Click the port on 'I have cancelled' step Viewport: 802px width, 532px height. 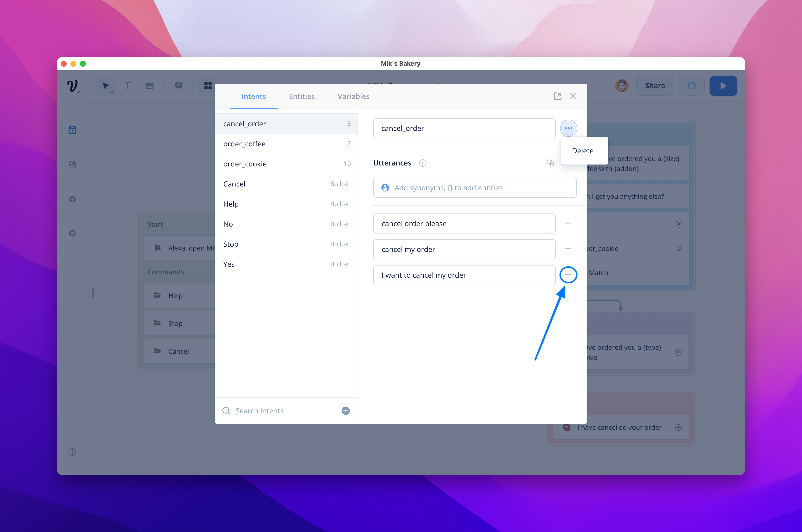pyautogui.click(x=679, y=427)
